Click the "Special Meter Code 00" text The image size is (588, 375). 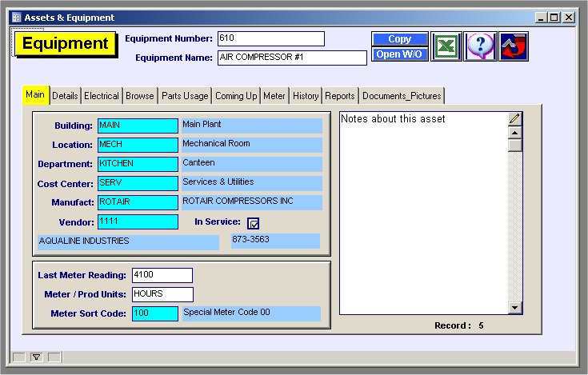[x=226, y=312]
